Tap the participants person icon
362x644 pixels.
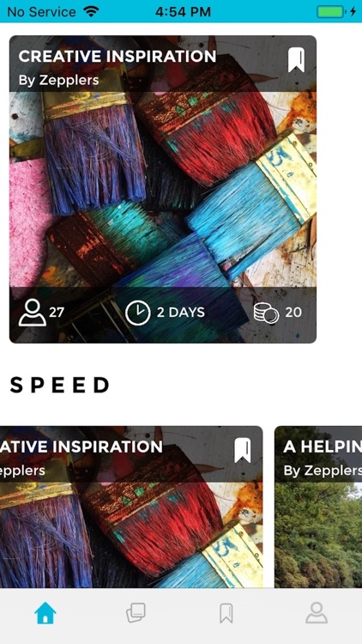[32, 313]
